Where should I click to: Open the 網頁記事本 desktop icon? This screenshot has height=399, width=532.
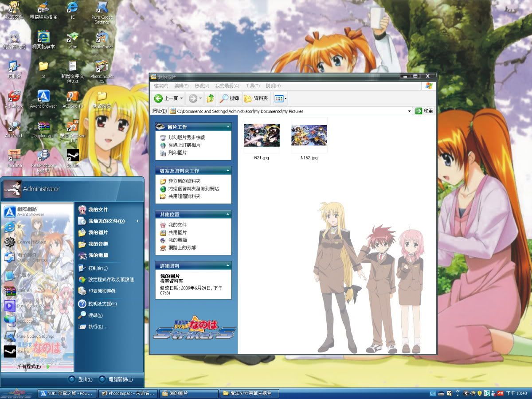[43, 39]
